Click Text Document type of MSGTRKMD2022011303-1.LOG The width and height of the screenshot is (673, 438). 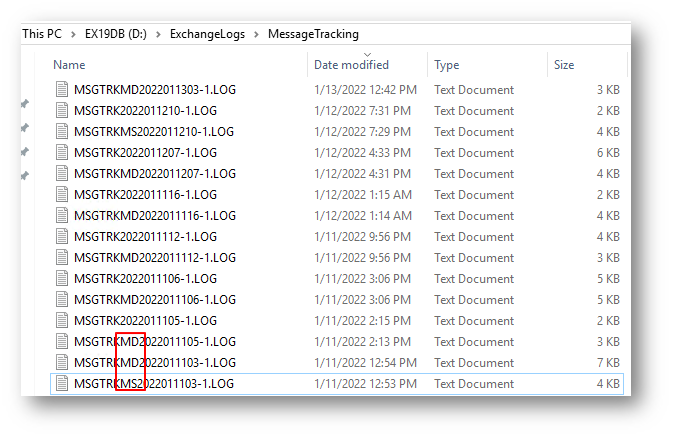pyautogui.click(x=474, y=90)
